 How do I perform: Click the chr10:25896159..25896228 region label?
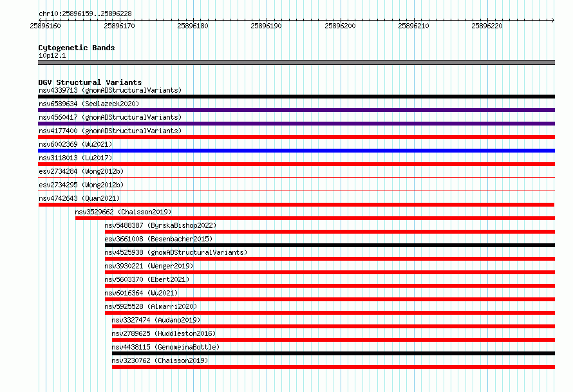(x=85, y=14)
